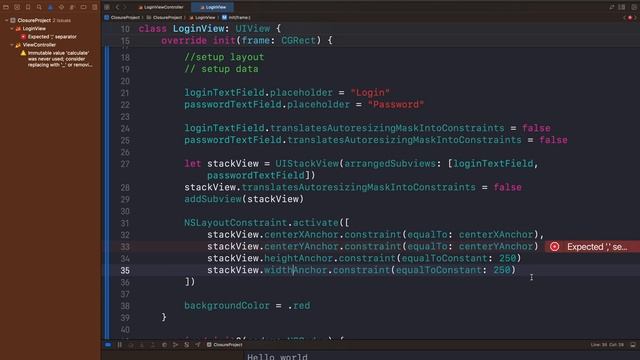Click "Login" string literal in code
This screenshot has width=640, height=360.
pyautogui.click(x=370, y=93)
